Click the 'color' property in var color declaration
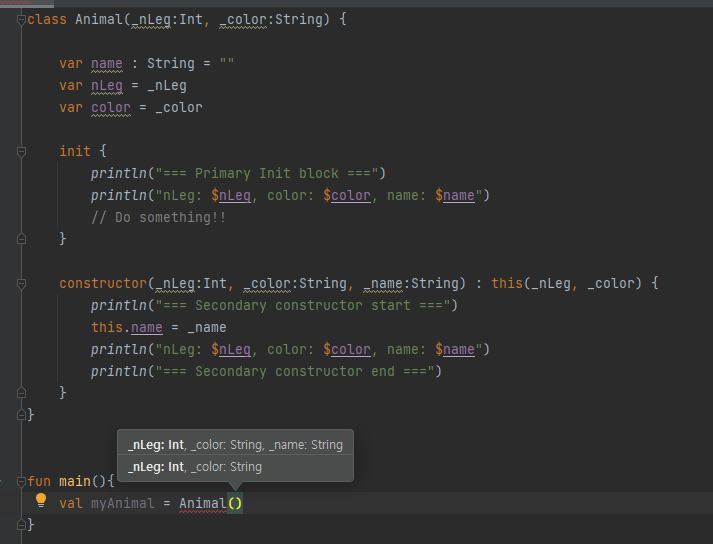The height and width of the screenshot is (544, 713). [x=110, y=107]
